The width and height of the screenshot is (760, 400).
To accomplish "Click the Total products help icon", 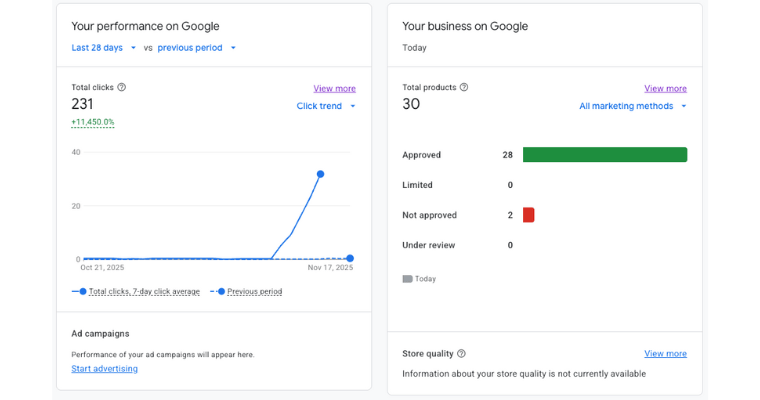I will click(x=464, y=87).
